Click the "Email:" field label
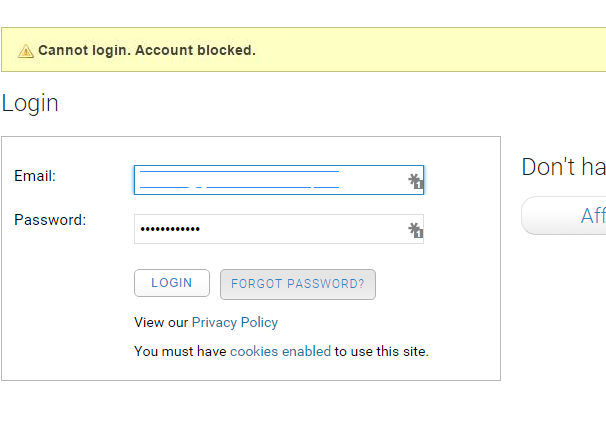 [x=35, y=176]
